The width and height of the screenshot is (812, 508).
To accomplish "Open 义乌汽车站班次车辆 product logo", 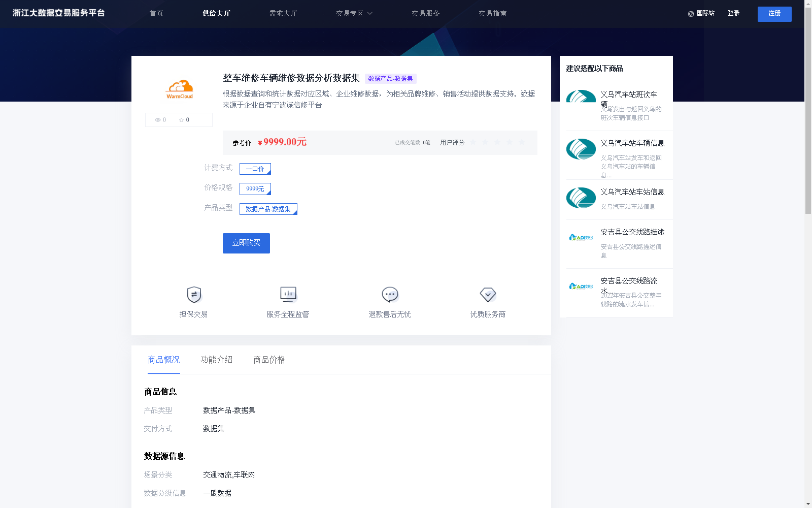I will tap(581, 96).
